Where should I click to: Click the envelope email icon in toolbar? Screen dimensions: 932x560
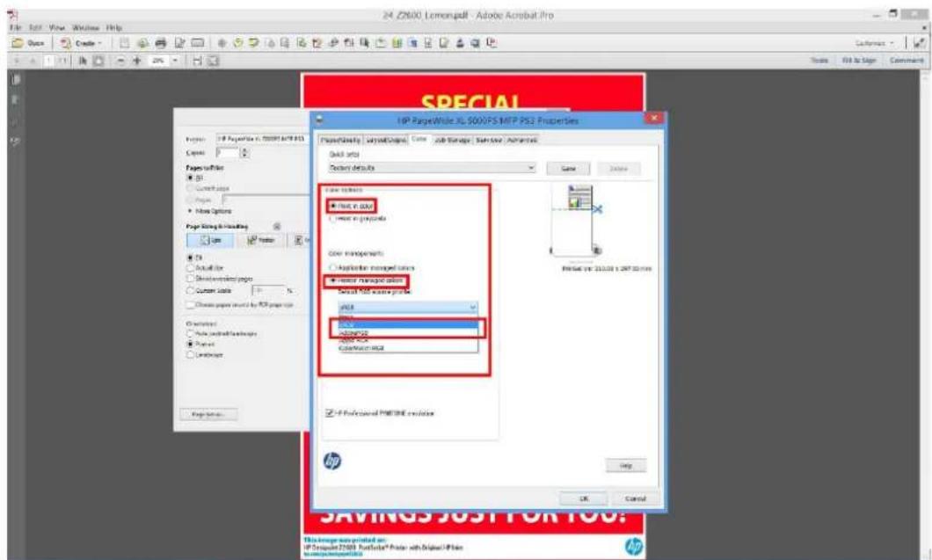coord(198,43)
